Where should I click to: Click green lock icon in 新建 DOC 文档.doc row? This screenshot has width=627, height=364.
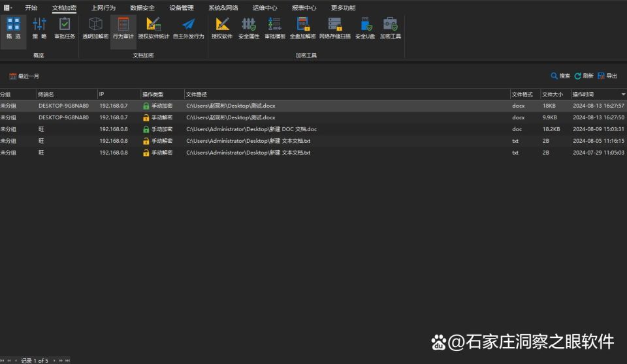(x=146, y=129)
